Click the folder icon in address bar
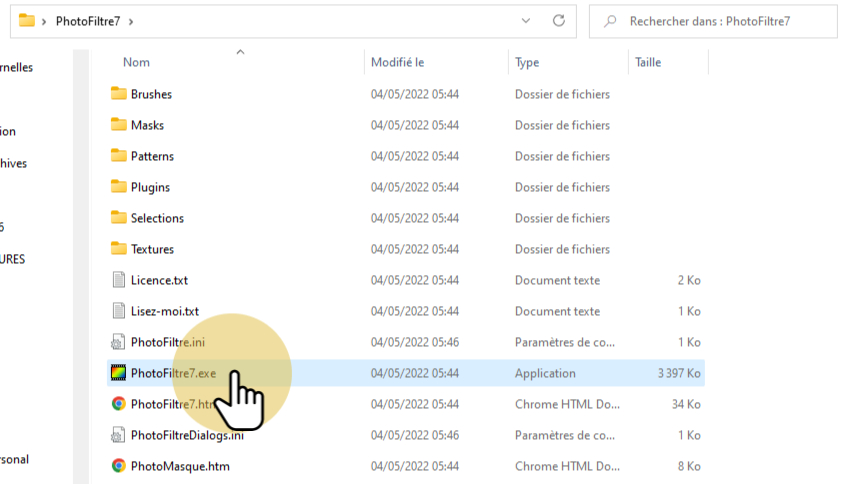The height and width of the screenshot is (484, 842). tap(26, 21)
